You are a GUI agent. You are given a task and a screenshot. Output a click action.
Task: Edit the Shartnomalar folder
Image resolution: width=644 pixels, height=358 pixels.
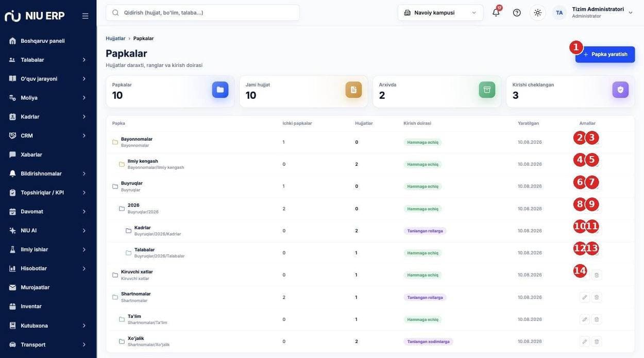[584, 297]
